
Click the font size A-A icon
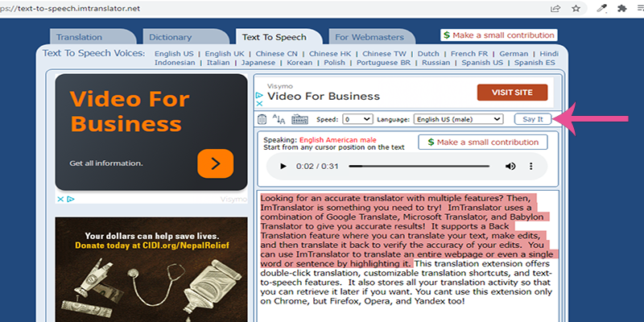point(279,119)
